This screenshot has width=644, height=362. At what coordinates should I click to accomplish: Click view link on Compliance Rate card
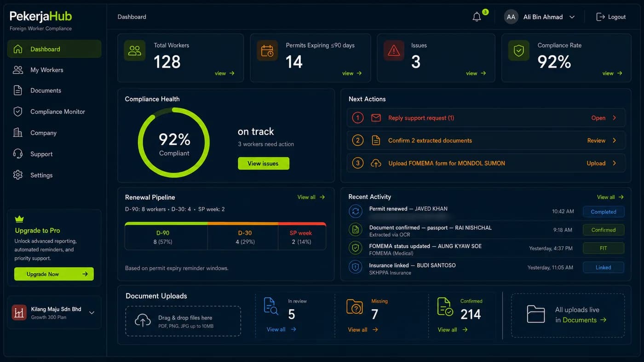click(x=612, y=73)
